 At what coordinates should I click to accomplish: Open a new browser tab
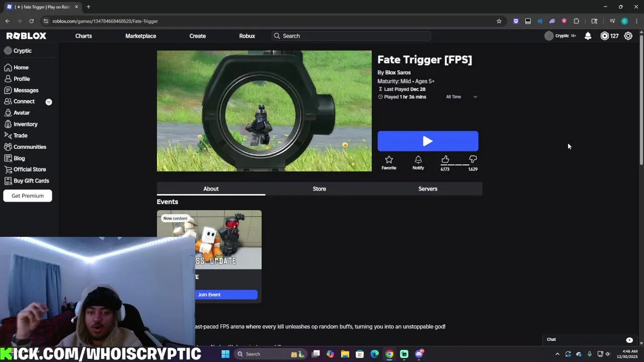pos(88,7)
